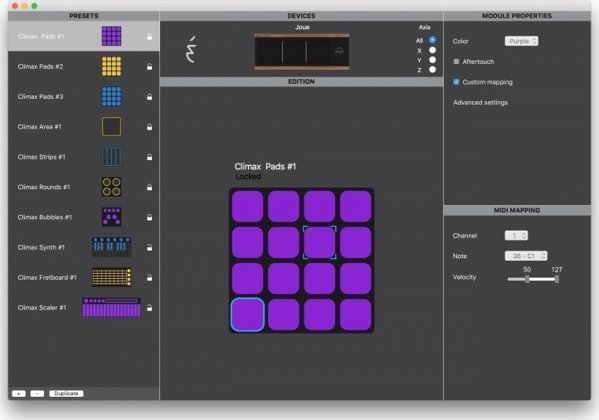Click lock icon for Climax Rounds #1
Viewport: 599px width, 420px height.
click(x=149, y=187)
